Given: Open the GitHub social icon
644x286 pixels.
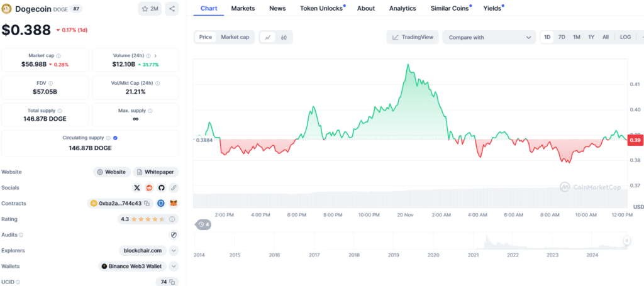Looking at the screenshot, I should (x=162, y=187).
